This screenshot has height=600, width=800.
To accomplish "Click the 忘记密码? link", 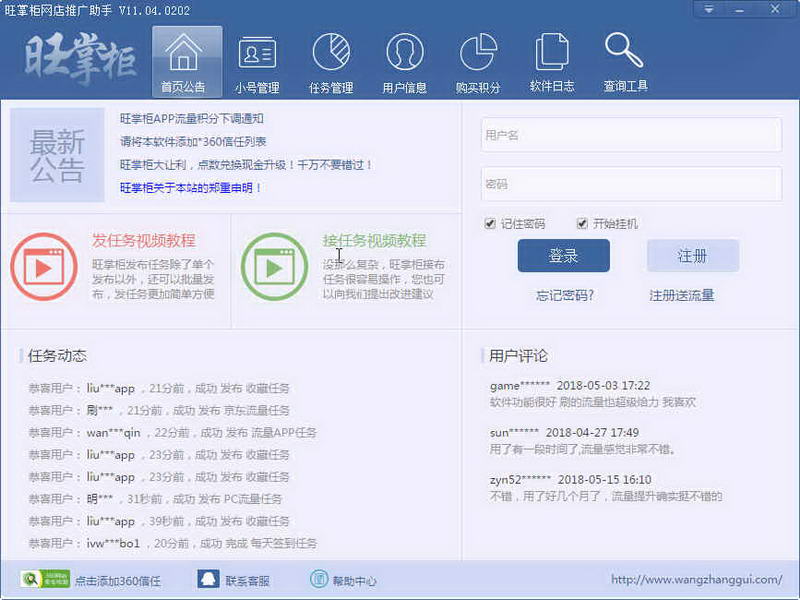I will point(565,295).
